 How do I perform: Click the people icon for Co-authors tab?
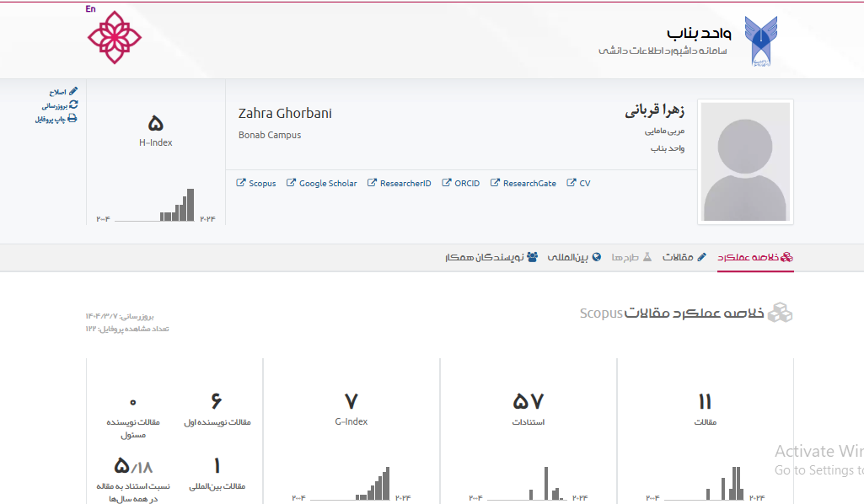pos(532,257)
